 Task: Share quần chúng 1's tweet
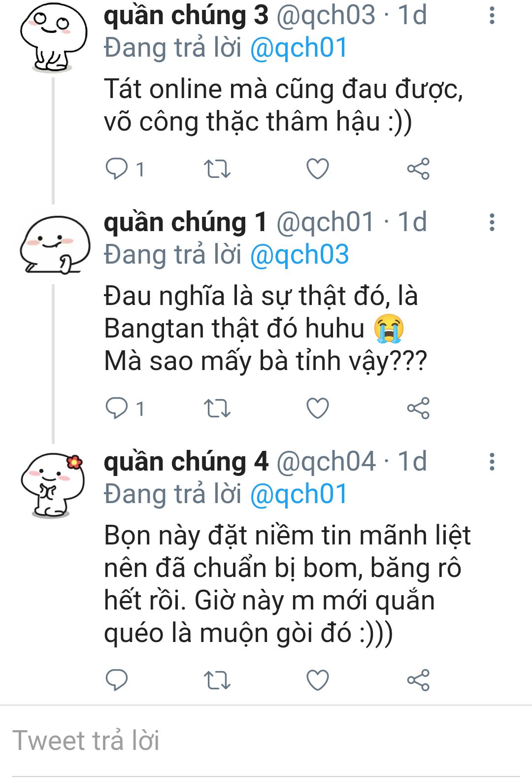pyautogui.click(x=418, y=408)
